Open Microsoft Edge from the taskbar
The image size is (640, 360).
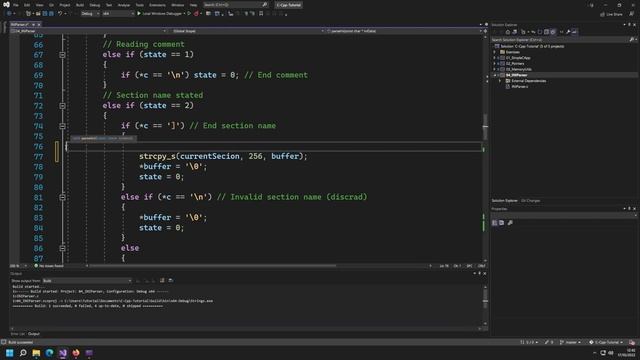(49, 353)
